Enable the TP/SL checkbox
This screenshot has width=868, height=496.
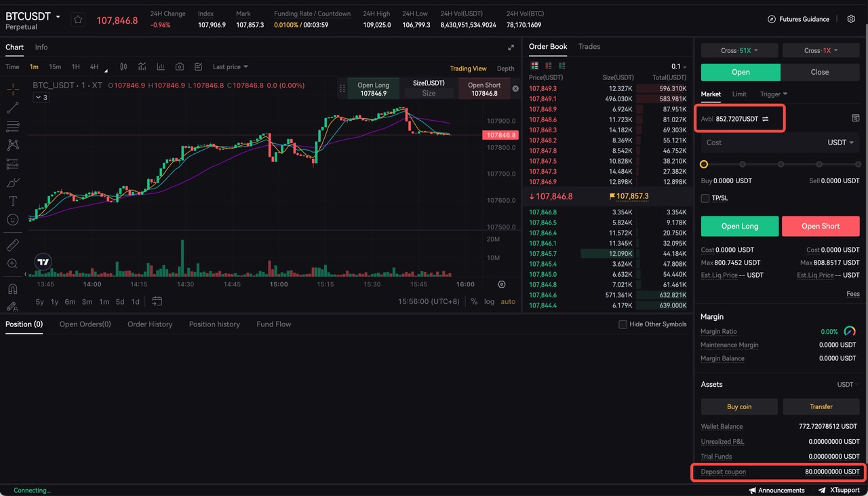[x=705, y=198]
